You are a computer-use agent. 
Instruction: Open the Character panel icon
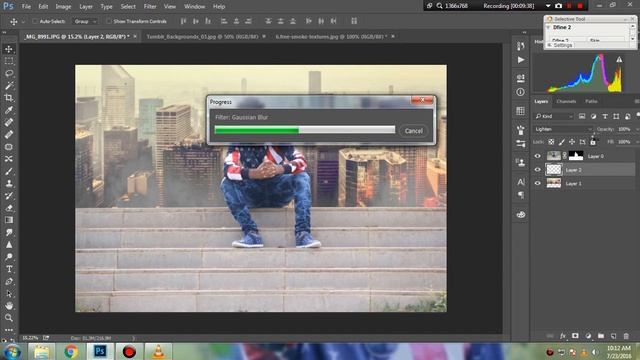(521, 182)
